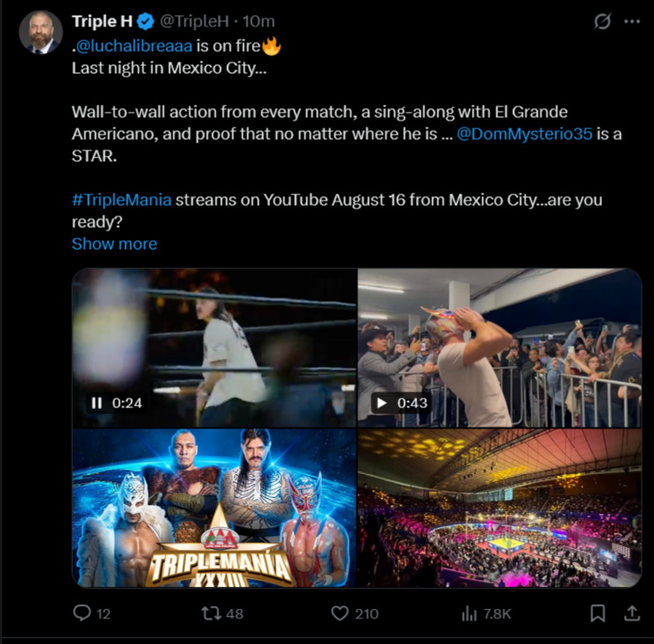The width and height of the screenshot is (654, 644).
Task: Pause the video showing 0:24
Action: pos(96,403)
